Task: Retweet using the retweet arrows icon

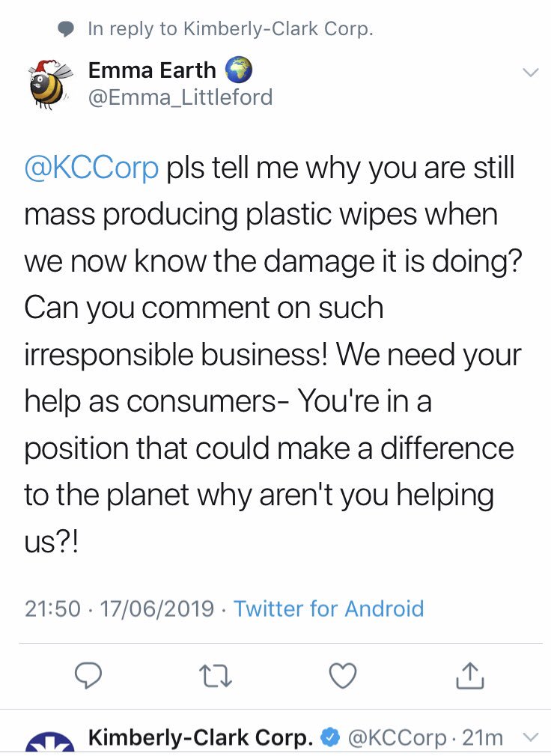Action: (x=216, y=676)
